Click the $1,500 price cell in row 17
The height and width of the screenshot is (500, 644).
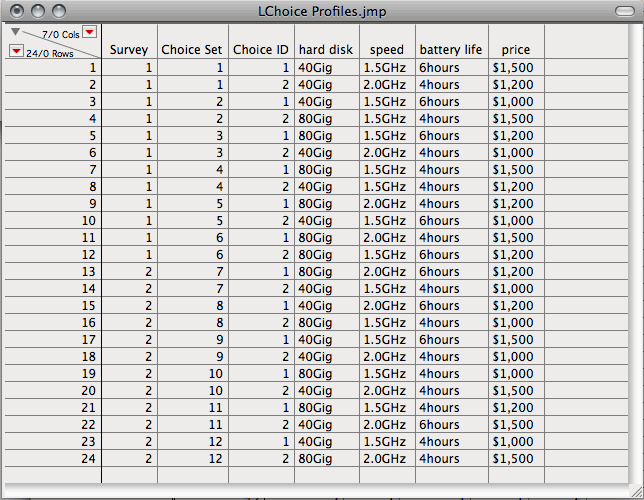516,340
